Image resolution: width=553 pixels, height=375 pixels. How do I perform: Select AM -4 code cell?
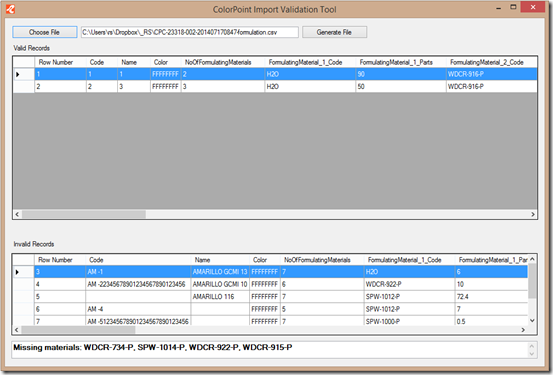[x=138, y=309]
